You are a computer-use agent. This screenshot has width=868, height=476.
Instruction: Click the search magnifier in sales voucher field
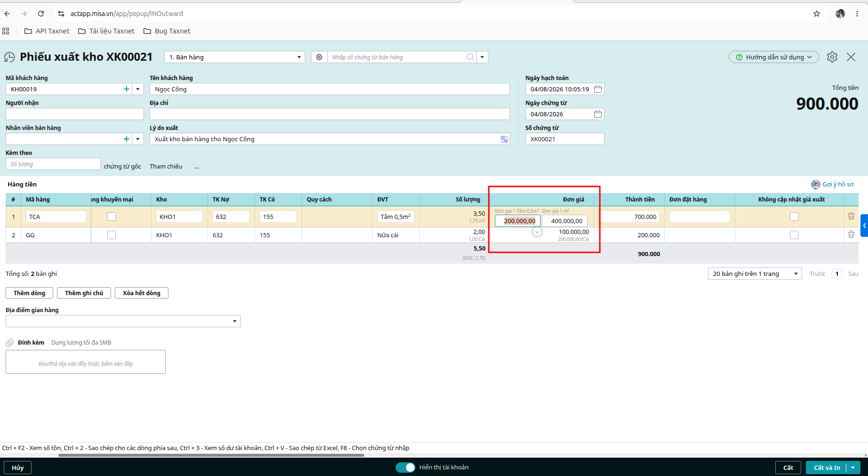click(x=470, y=57)
